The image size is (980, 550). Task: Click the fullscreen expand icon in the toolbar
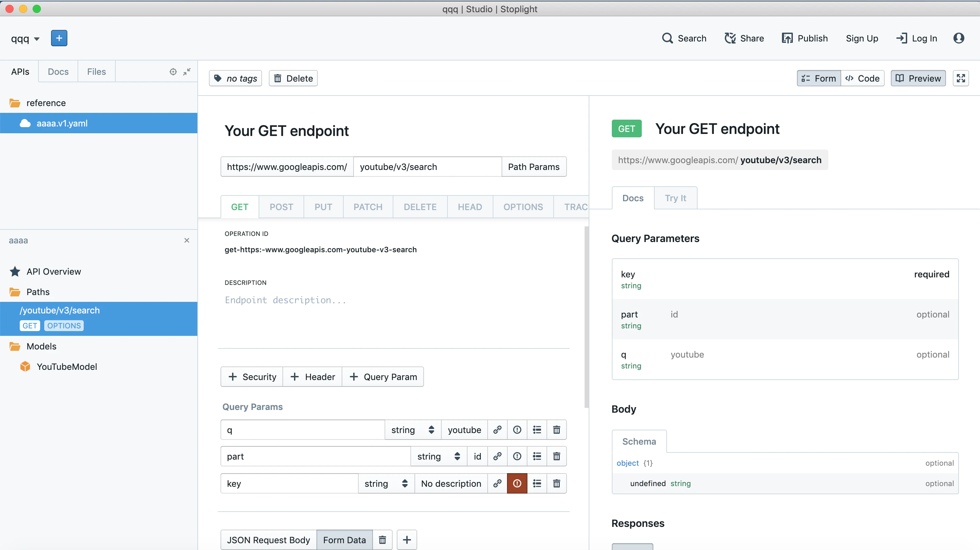coord(961,78)
